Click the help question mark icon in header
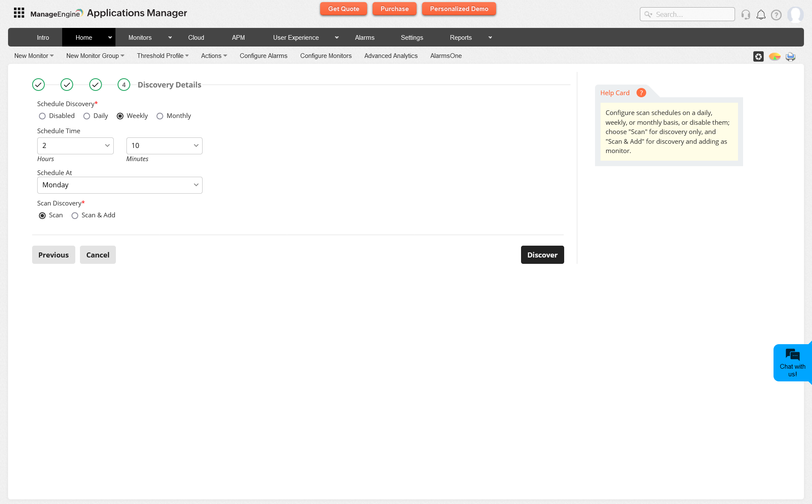812x504 pixels. tap(776, 15)
